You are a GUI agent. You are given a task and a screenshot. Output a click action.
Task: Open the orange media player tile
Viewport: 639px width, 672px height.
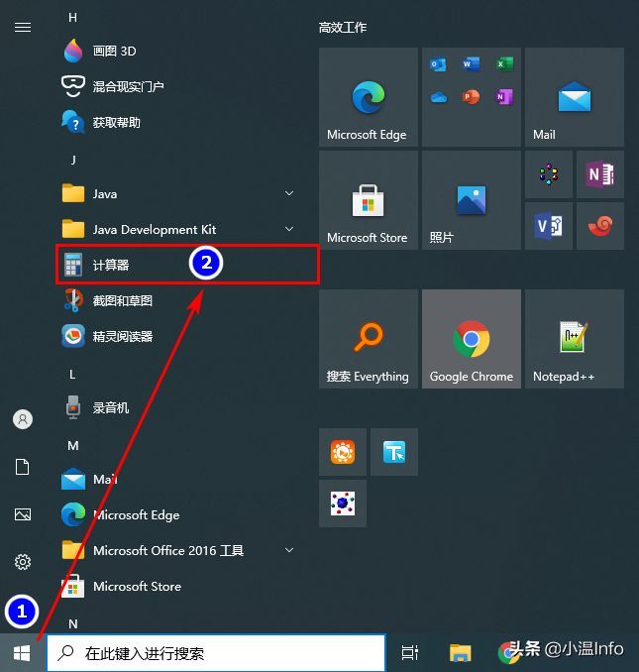[343, 452]
